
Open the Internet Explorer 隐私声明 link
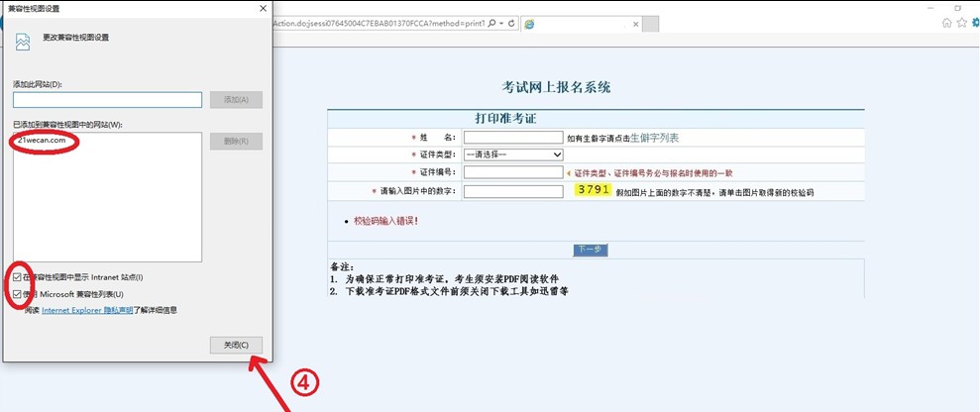tap(87, 310)
